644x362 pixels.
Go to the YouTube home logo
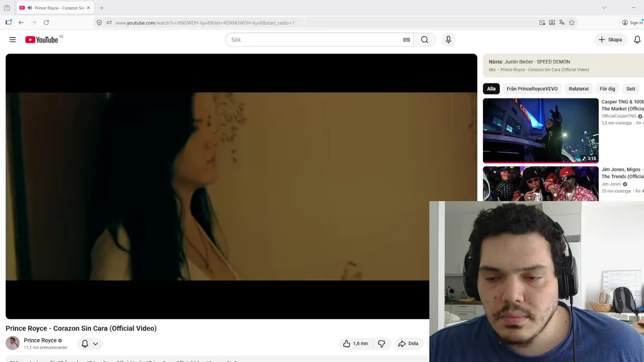click(x=42, y=40)
